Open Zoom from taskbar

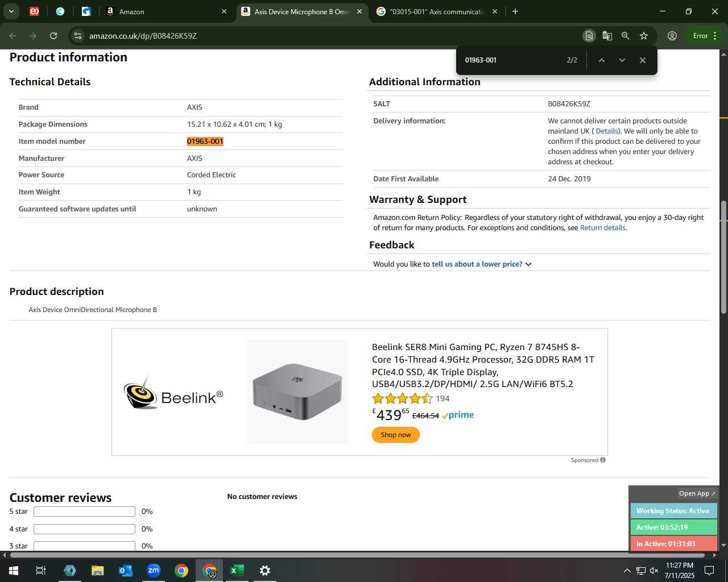click(154, 571)
